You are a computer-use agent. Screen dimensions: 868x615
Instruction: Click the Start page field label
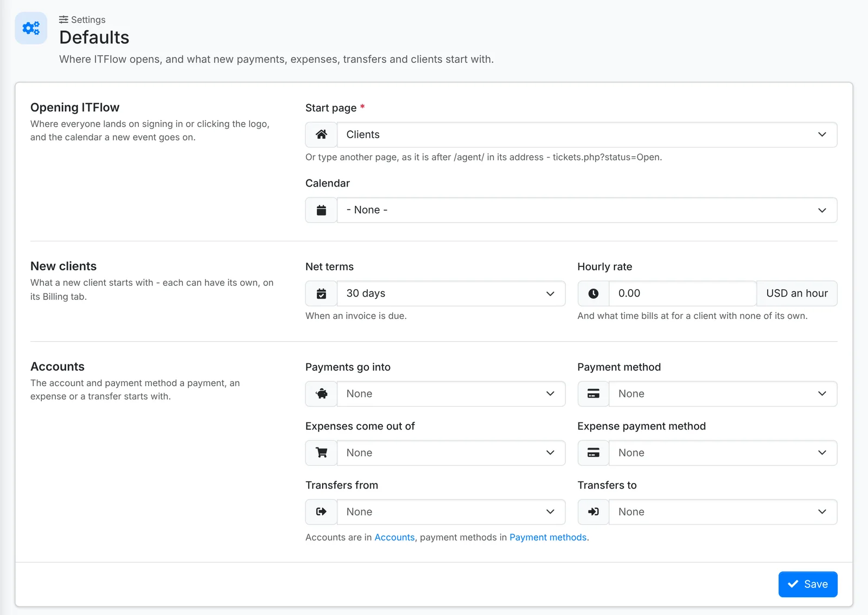pos(331,108)
